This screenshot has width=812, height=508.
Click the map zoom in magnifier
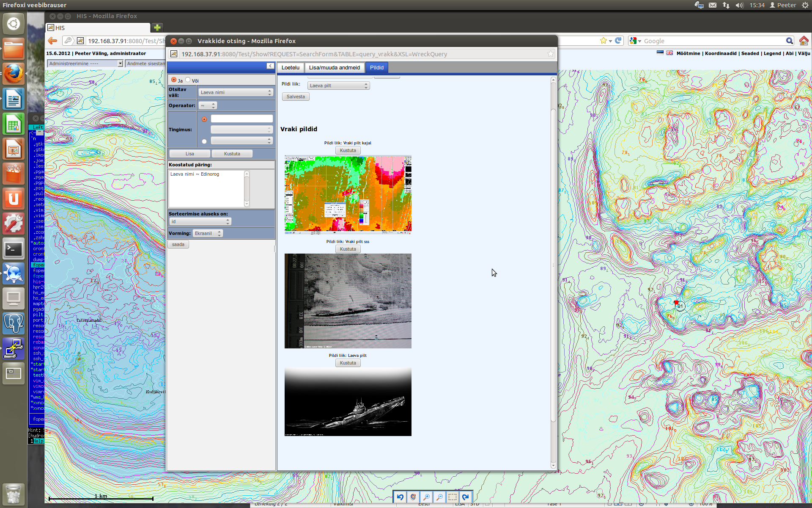(426, 497)
